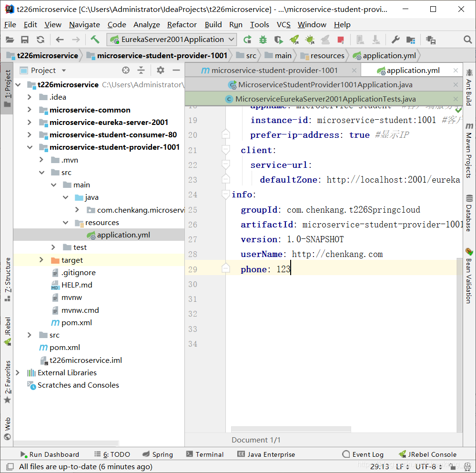The height and width of the screenshot is (473, 476).
Task: Open Terminal tool window
Action: pos(205,454)
